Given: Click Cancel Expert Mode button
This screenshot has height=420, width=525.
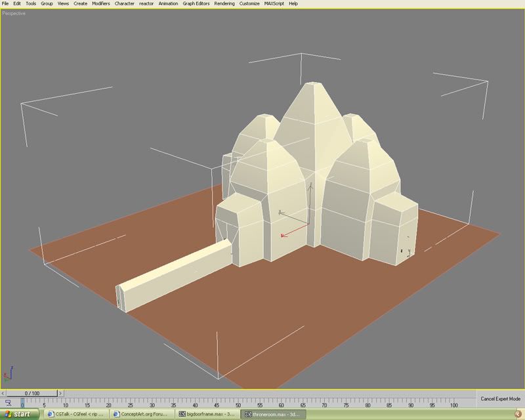Looking at the screenshot, I should (500, 398).
